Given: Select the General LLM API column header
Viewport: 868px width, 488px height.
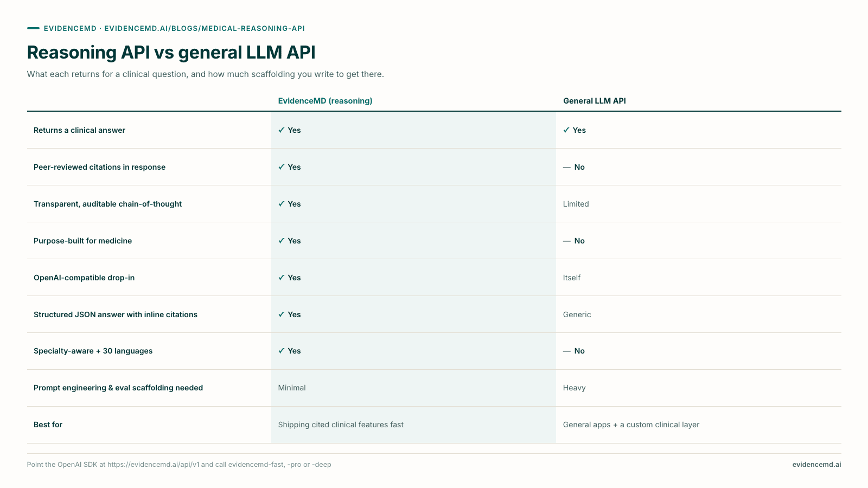Looking at the screenshot, I should 595,101.
